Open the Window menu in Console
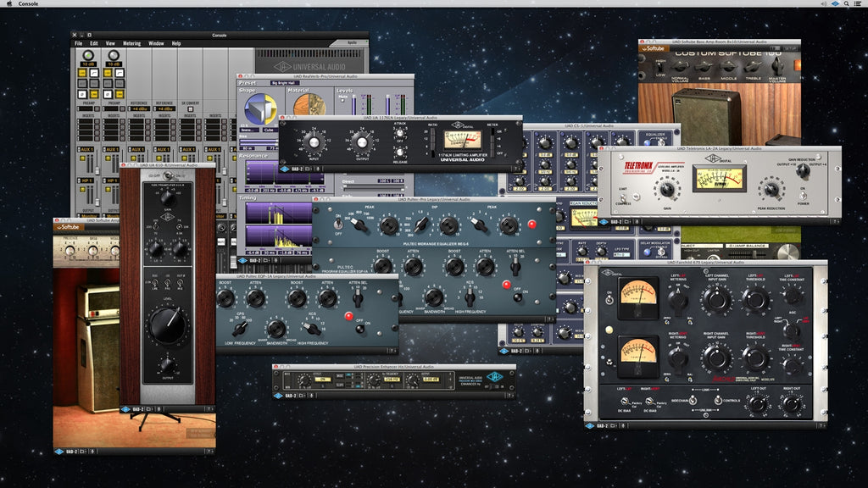This screenshot has width=868, height=488. point(156,43)
